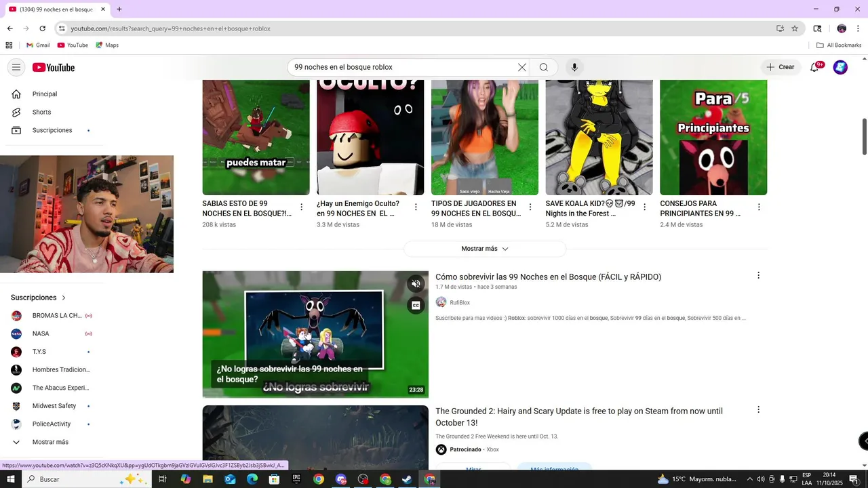
Task: Show hidden system tray icons
Action: click(x=749, y=479)
